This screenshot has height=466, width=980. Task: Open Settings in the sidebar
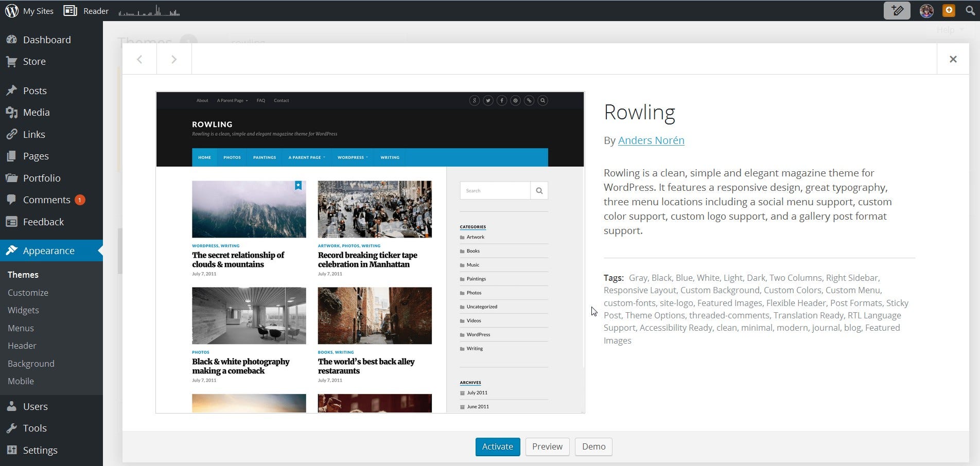coord(40,450)
